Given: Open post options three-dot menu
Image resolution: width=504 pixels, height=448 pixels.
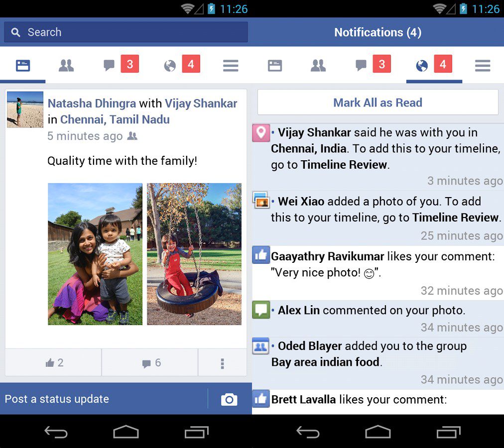Looking at the screenshot, I should tap(223, 363).
